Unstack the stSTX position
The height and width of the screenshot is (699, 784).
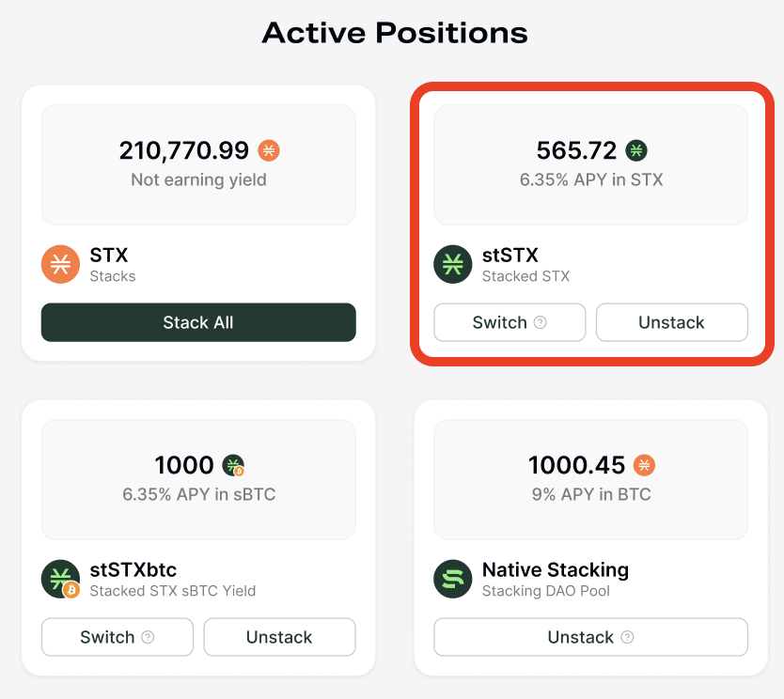coord(671,322)
